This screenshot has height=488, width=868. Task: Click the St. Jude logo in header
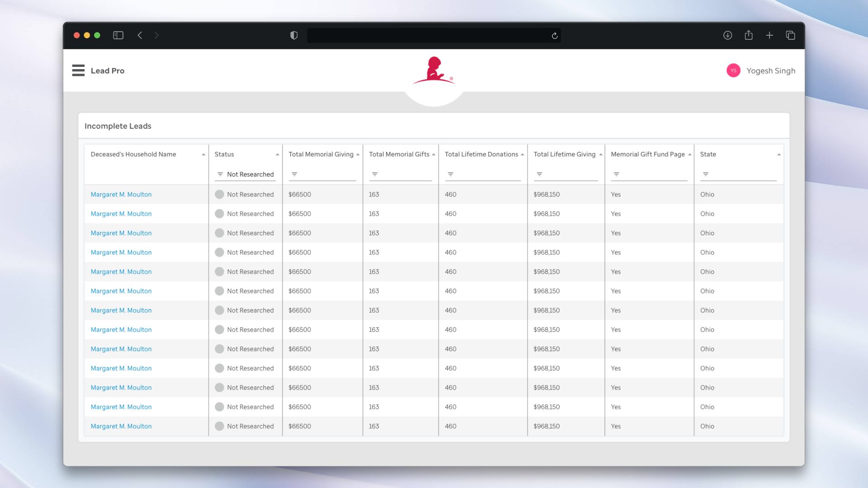(x=434, y=71)
